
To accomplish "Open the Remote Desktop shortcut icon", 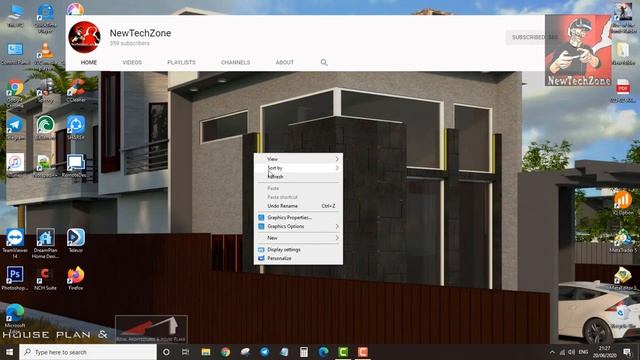I will pyautogui.click(x=76, y=165).
